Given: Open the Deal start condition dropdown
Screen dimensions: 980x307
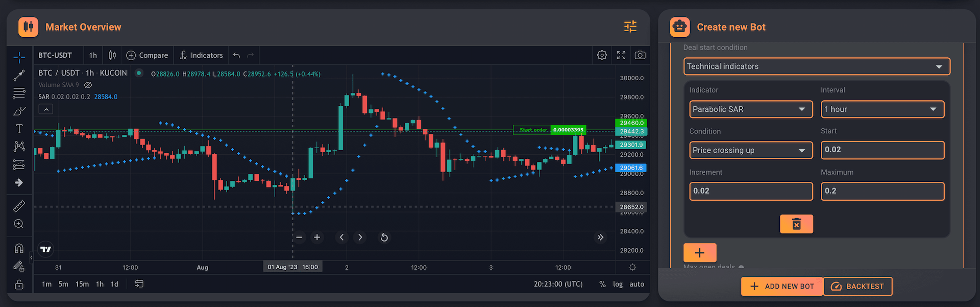Looking at the screenshot, I should coord(816,66).
